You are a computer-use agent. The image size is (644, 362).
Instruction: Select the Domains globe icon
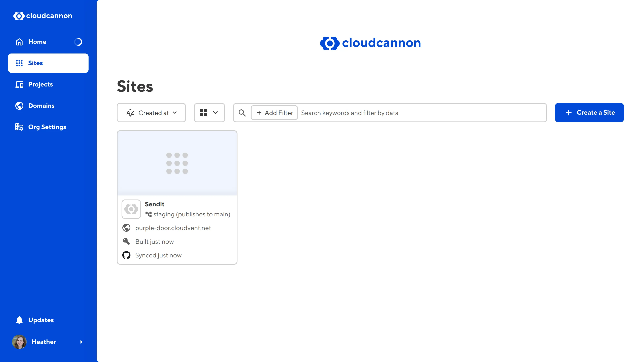(x=19, y=105)
